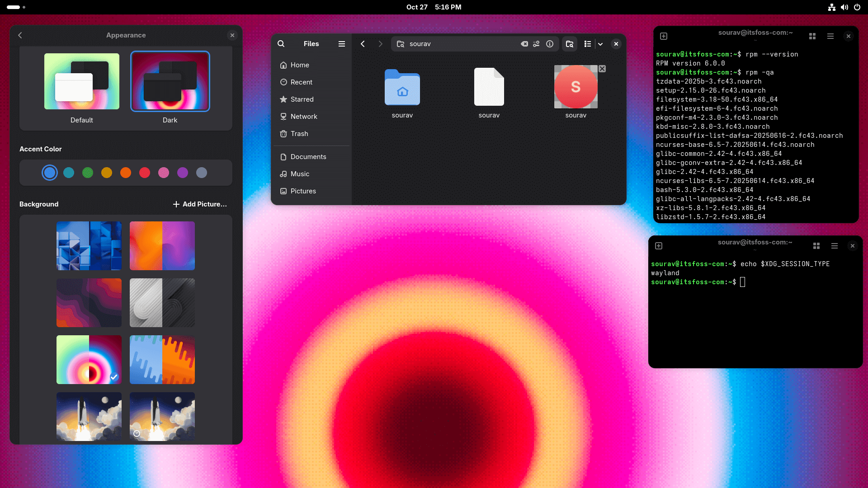
Task: Open the view options chevron in Files
Action: tap(600, 44)
